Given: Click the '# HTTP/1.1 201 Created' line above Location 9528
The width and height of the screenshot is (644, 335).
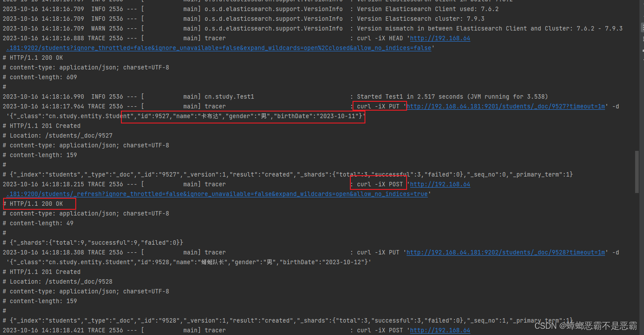Looking at the screenshot, I should coord(42,272).
